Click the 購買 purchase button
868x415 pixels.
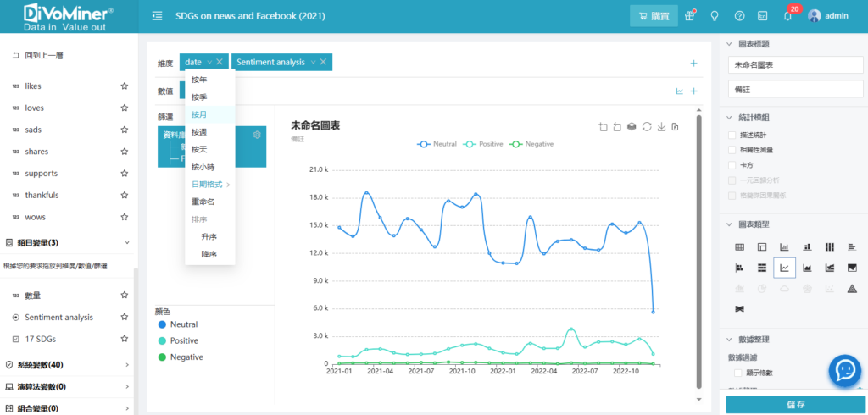[654, 16]
